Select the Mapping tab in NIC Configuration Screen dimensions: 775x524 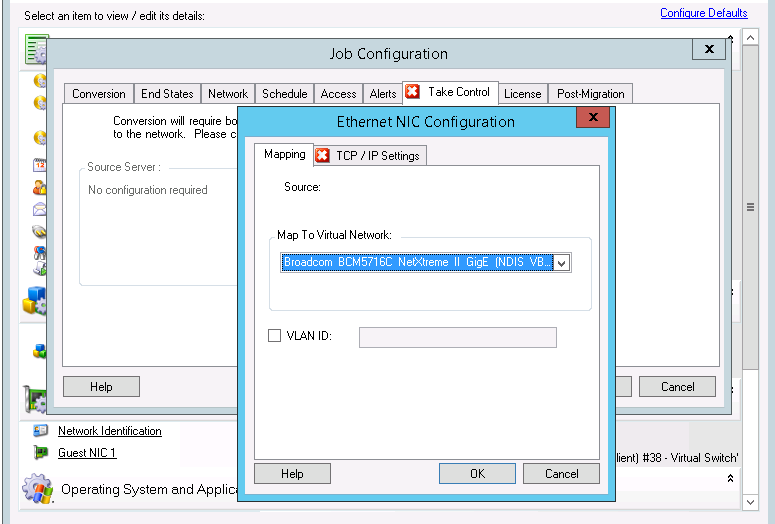coord(284,154)
